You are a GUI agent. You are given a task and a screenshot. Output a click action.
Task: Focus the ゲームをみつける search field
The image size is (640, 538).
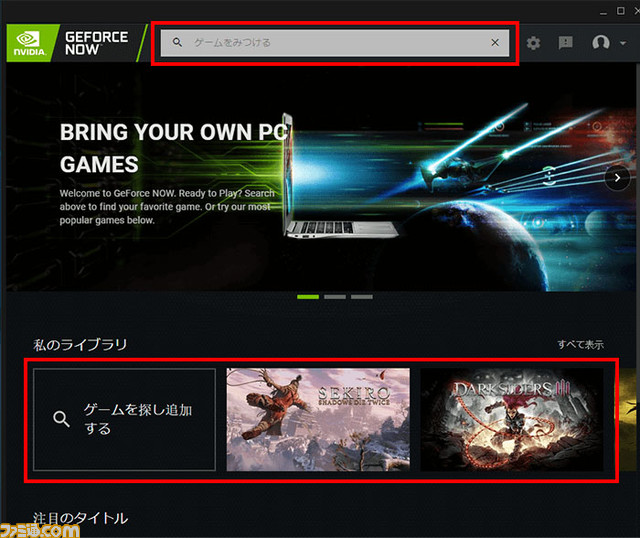pyautogui.click(x=335, y=42)
